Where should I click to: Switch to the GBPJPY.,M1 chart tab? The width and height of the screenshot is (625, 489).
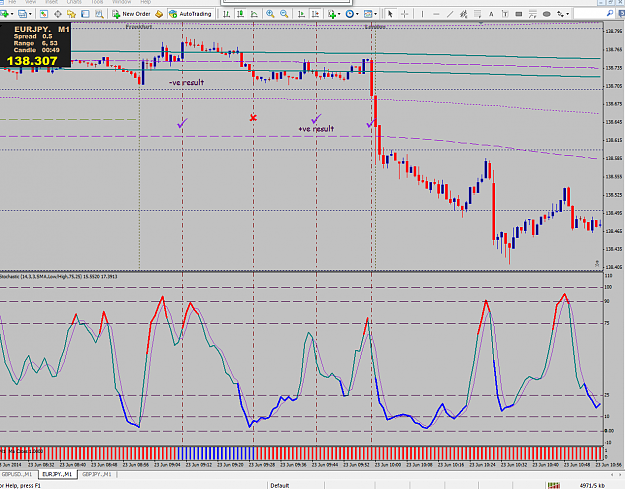(97, 474)
